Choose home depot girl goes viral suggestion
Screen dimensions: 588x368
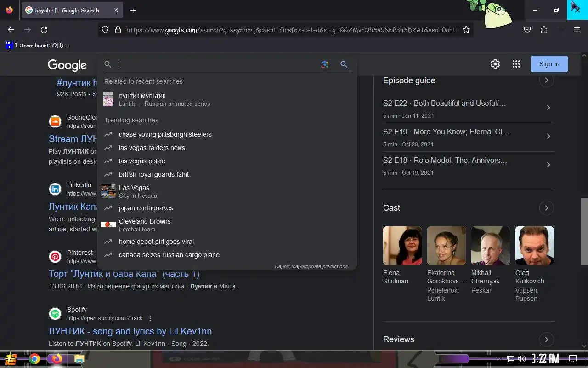[227, 241]
